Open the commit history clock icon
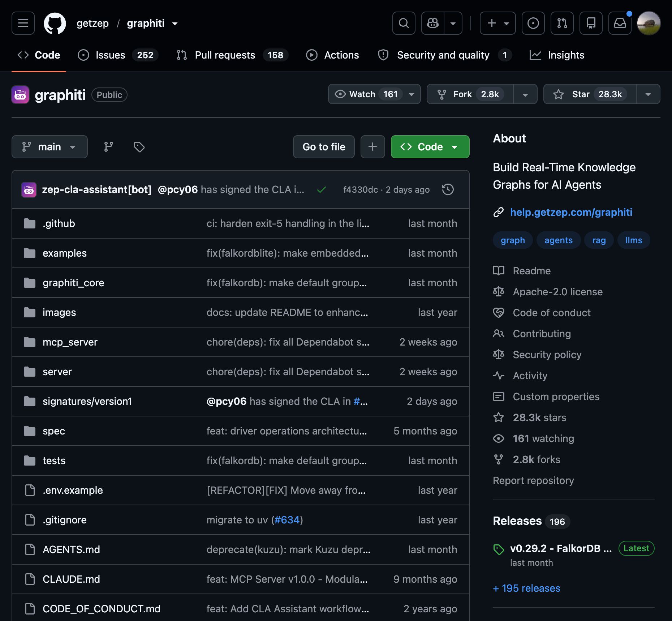The height and width of the screenshot is (621, 672). pos(448,189)
